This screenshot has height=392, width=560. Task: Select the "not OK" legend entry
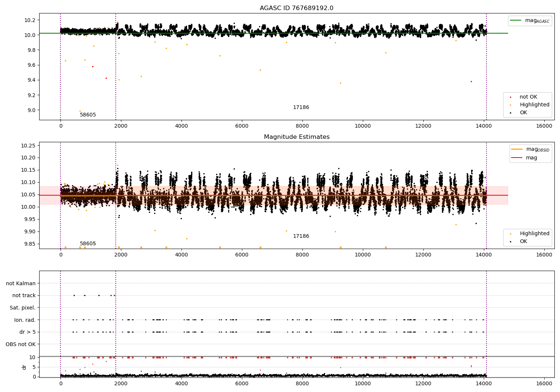(x=528, y=97)
